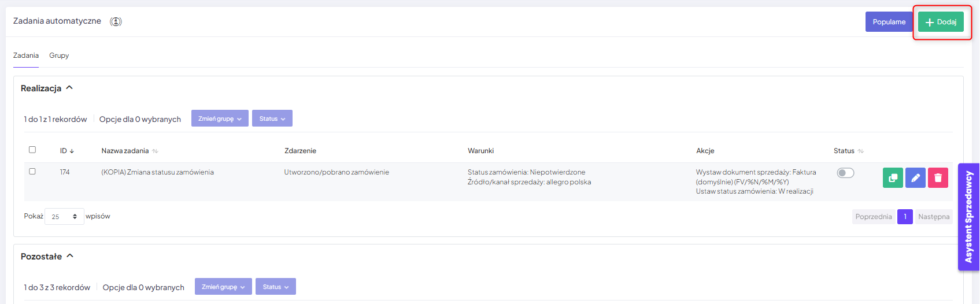
Task: Check the select-all checkbox in Realizacja table
Action: (32, 150)
